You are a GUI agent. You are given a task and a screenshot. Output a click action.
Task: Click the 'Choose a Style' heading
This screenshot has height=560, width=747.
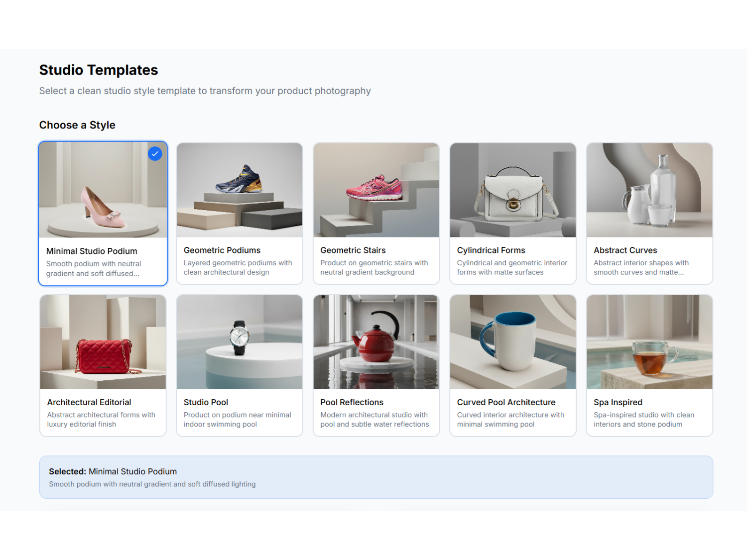pyautogui.click(x=77, y=125)
